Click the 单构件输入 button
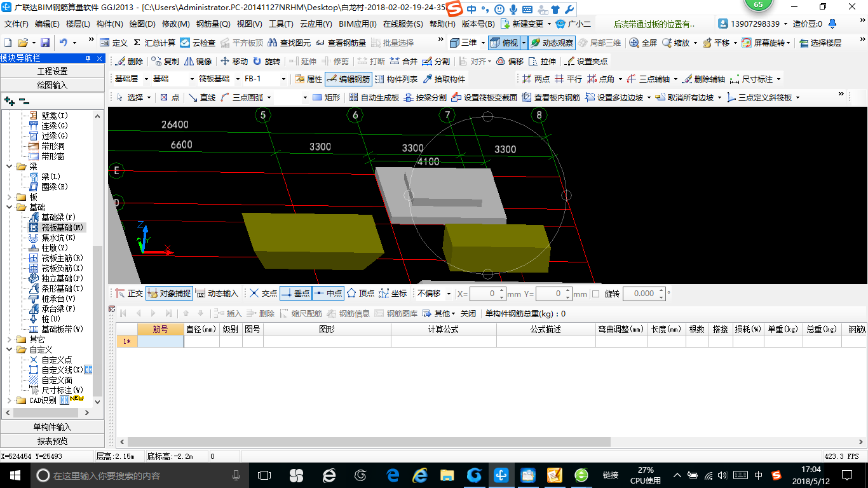This screenshot has height=488, width=868. pyautogui.click(x=52, y=427)
